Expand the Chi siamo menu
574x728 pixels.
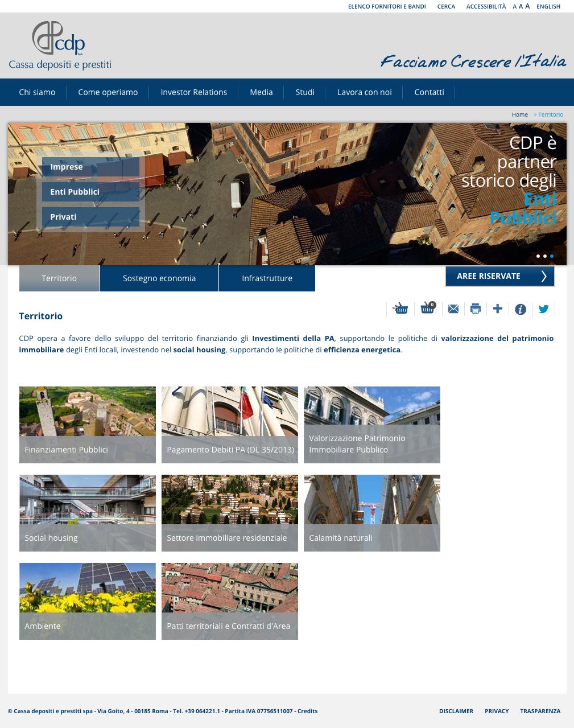(37, 92)
